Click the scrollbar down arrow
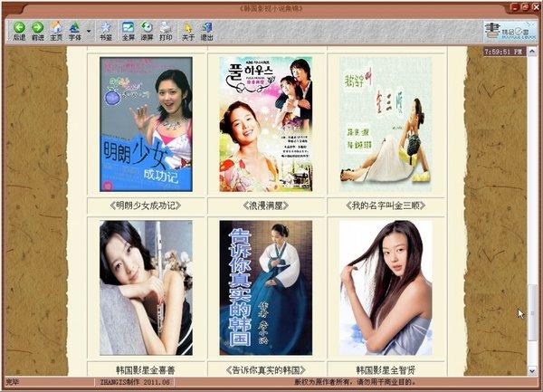Screen dimensions: 543x392 click(532, 371)
